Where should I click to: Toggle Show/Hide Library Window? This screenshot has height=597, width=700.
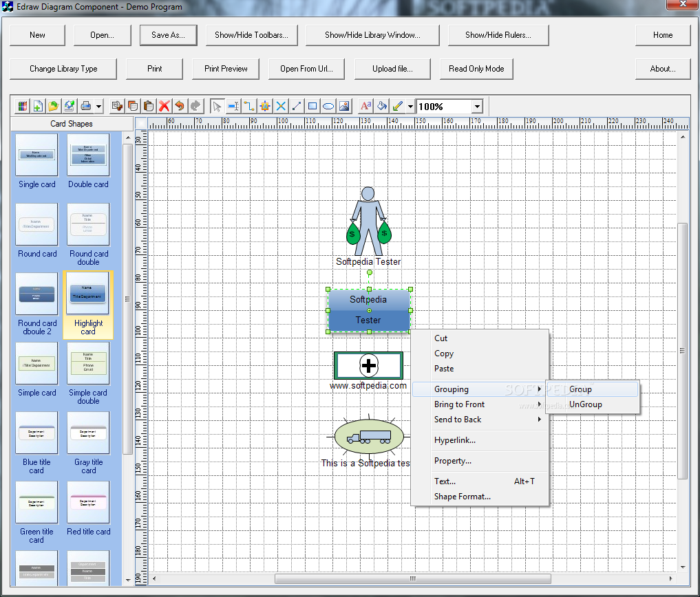(373, 35)
